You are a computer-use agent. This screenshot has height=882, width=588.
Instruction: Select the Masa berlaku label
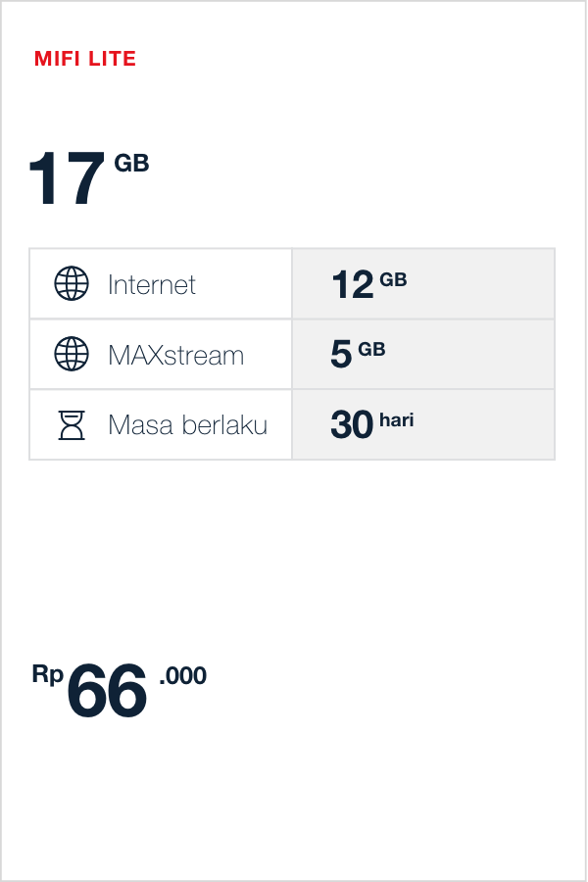tap(187, 425)
